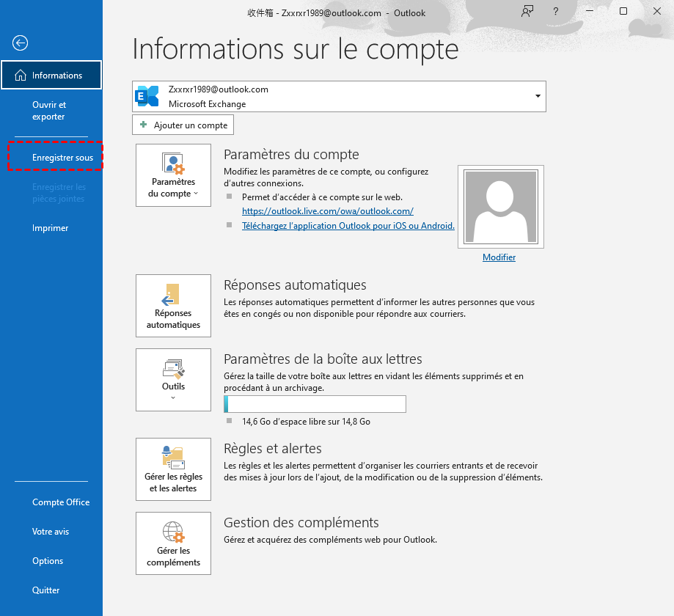Select the Informations menu item

pos(51,76)
